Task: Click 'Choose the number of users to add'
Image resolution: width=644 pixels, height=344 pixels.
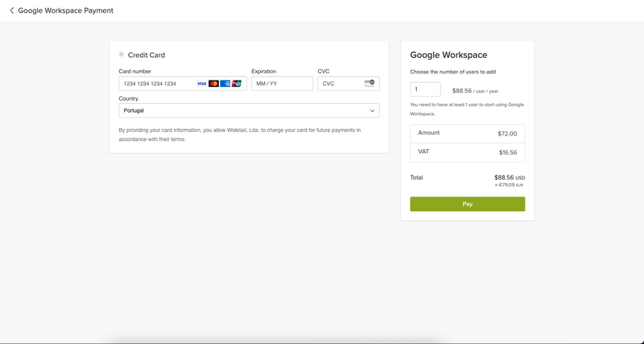Action: 452,72
